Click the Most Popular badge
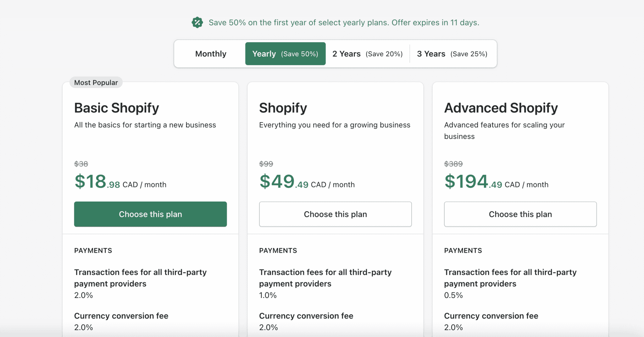This screenshot has height=337, width=644. click(x=96, y=82)
